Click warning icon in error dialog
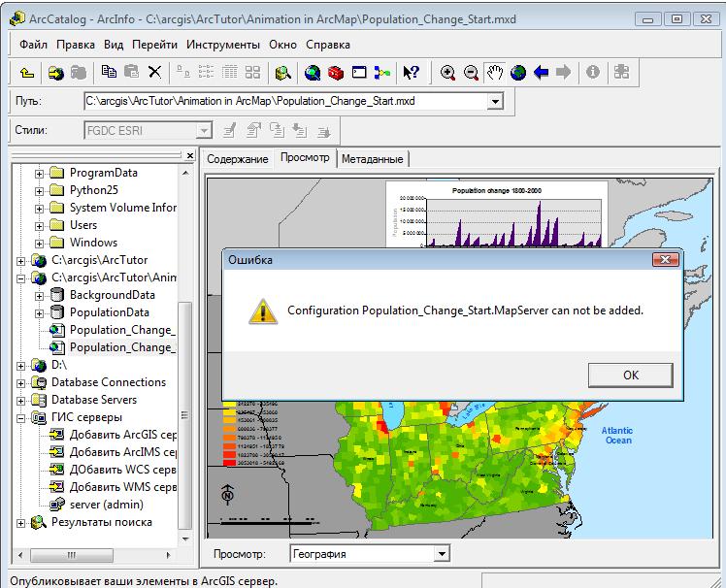This screenshot has height=588, width=726. [263, 311]
